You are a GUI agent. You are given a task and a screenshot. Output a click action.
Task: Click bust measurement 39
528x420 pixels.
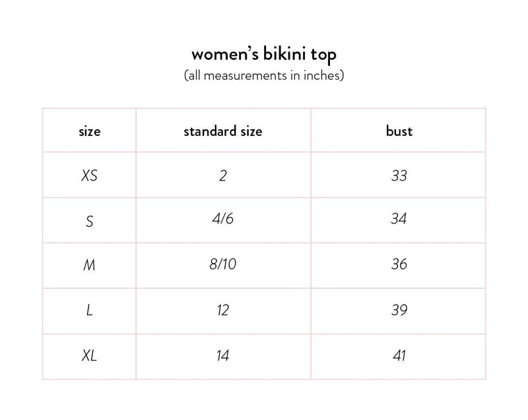[x=399, y=310]
